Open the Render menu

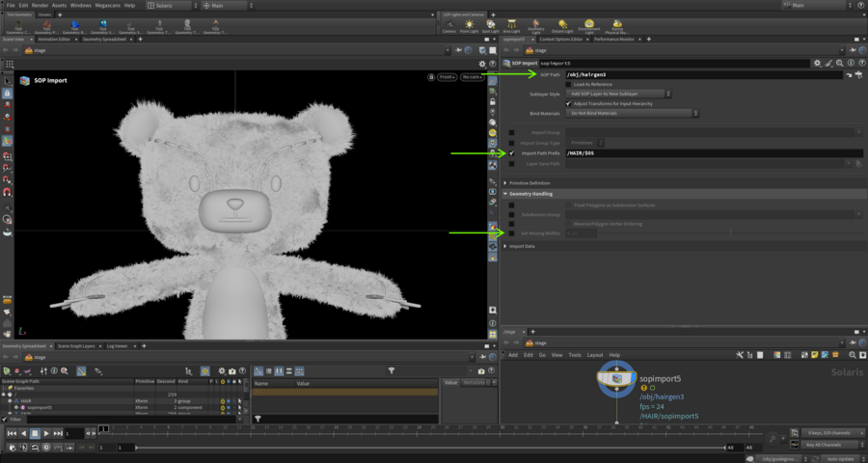coord(40,5)
